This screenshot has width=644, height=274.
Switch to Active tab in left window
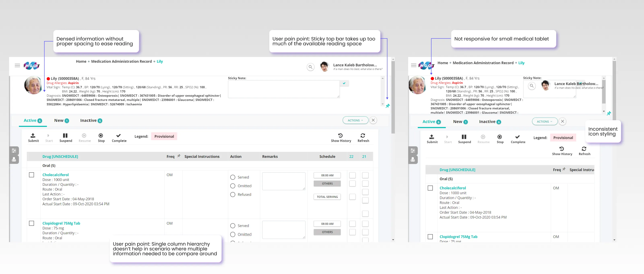(33, 121)
